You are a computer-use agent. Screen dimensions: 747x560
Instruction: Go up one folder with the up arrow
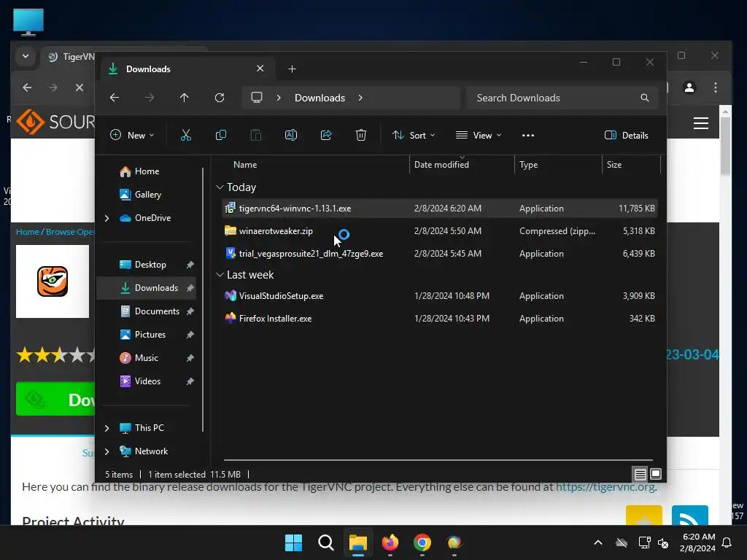185,98
